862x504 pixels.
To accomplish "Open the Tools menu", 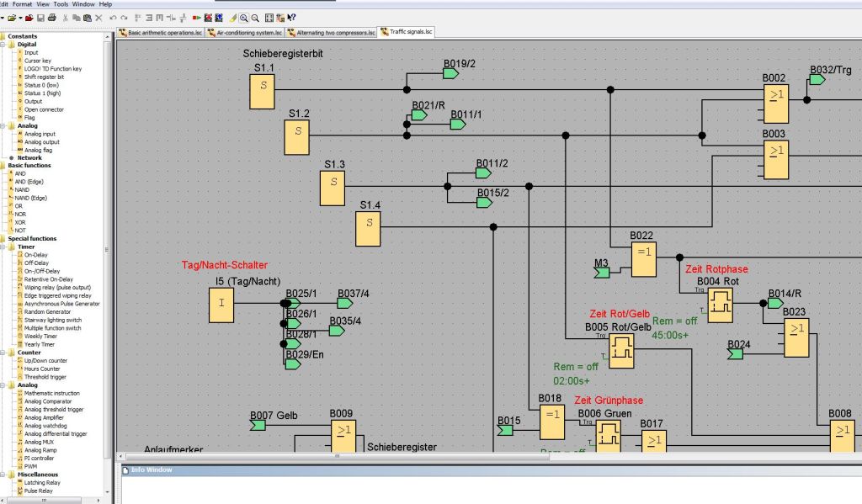I will tap(61, 4).
